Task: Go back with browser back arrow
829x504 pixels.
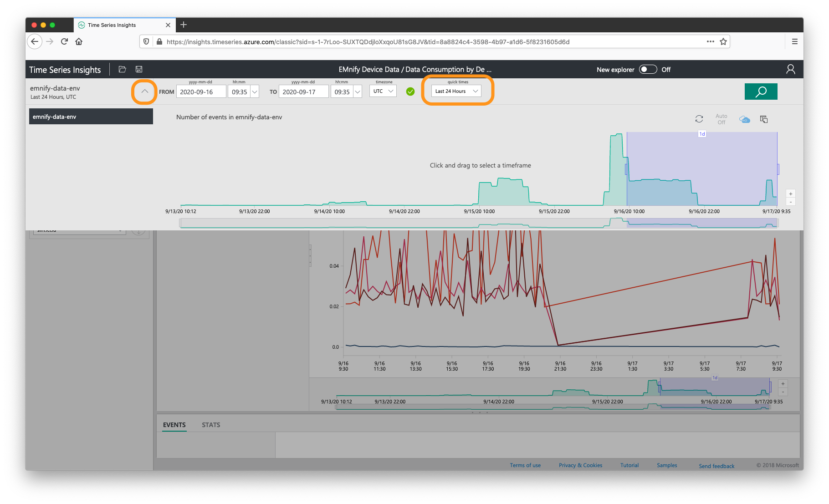Action: tap(35, 41)
